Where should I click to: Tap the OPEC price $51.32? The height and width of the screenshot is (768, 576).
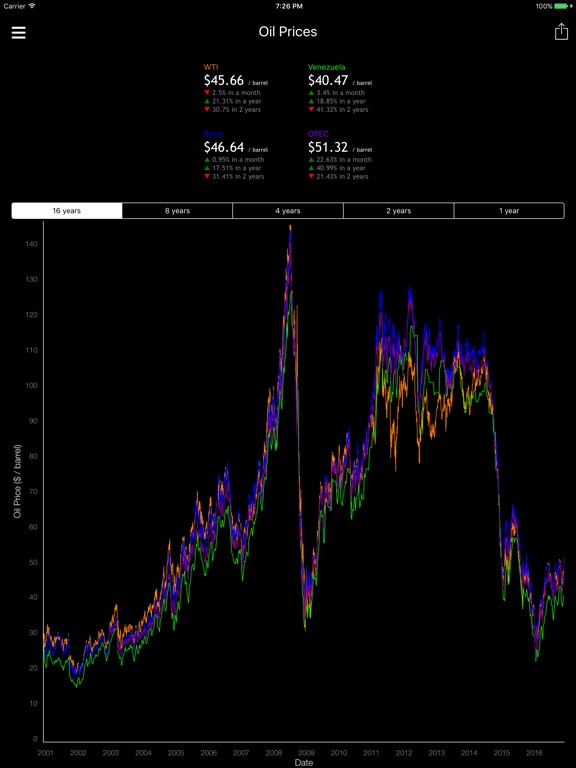[x=328, y=147]
